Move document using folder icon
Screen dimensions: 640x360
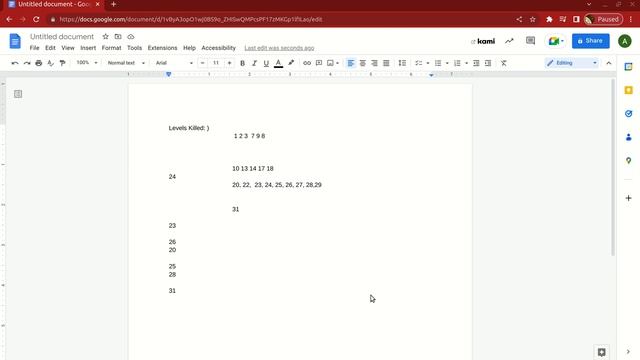point(118,36)
